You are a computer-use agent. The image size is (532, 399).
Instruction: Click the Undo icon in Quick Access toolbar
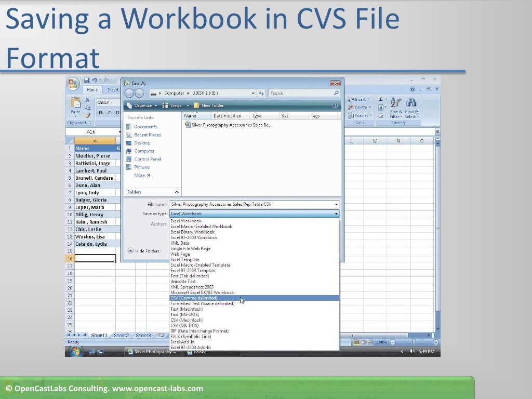coord(95,81)
